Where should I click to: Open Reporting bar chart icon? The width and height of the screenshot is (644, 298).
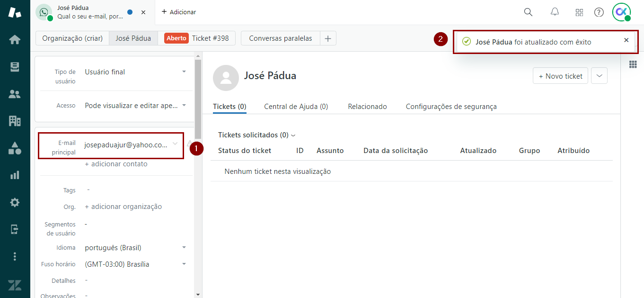point(15,175)
